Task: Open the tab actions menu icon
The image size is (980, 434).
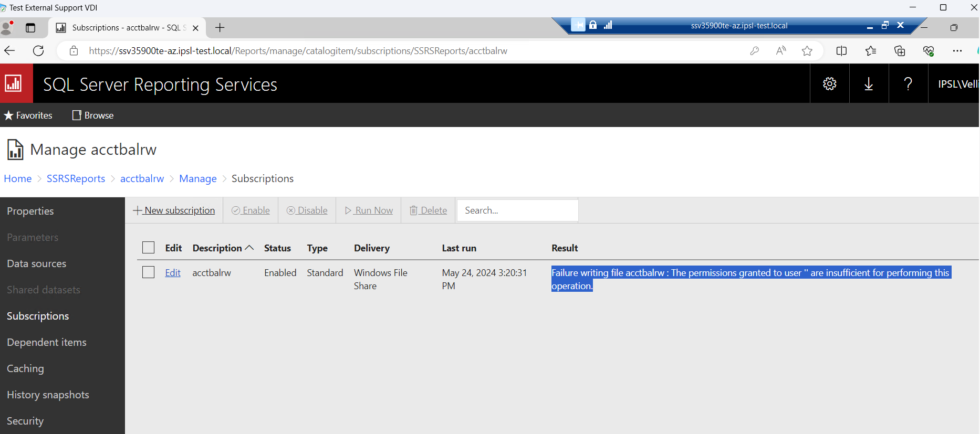Action: [x=30, y=28]
